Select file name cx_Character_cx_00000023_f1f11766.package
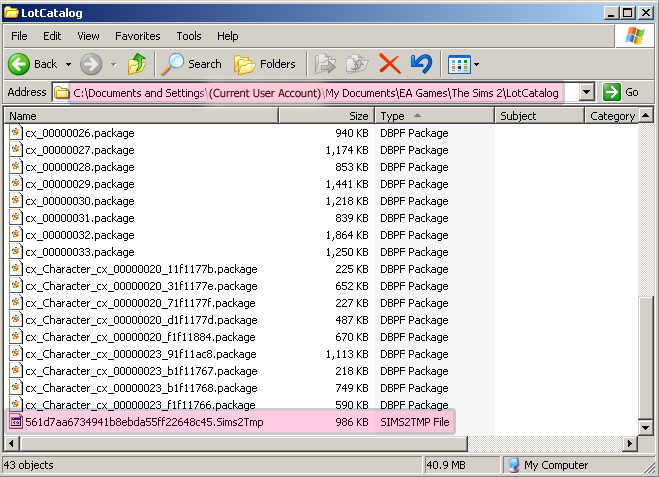The height and width of the screenshot is (477, 659). point(140,405)
